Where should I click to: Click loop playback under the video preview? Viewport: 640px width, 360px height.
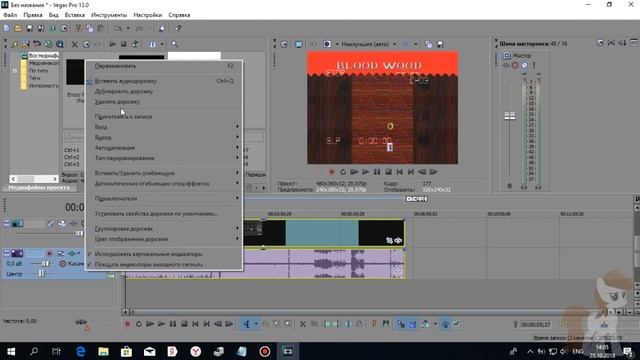[343, 172]
